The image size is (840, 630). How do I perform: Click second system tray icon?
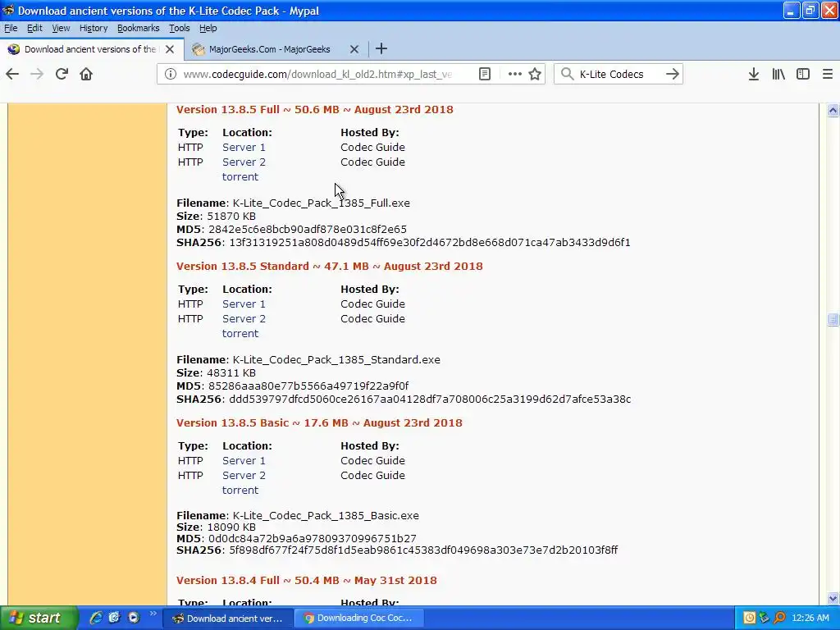tap(764, 619)
